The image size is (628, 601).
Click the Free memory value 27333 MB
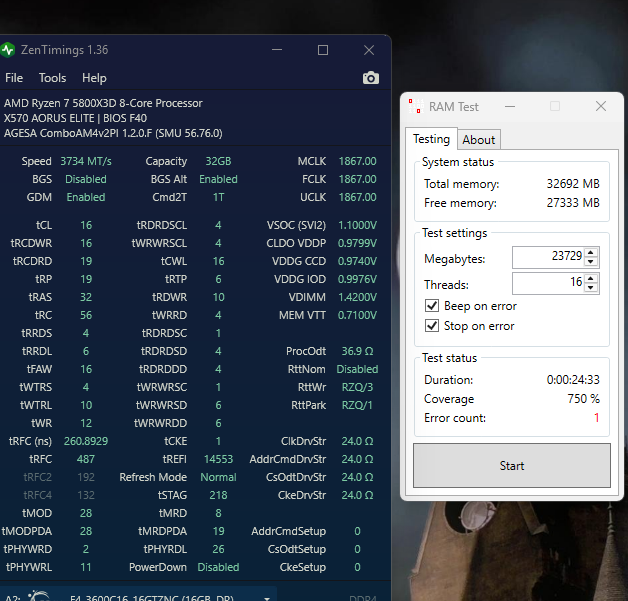pyautogui.click(x=573, y=203)
